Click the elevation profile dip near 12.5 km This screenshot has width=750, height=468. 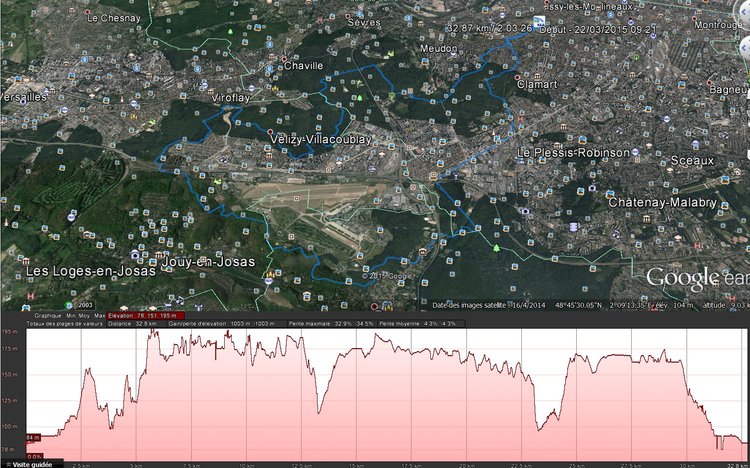pyautogui.click(x=319, y=411)
